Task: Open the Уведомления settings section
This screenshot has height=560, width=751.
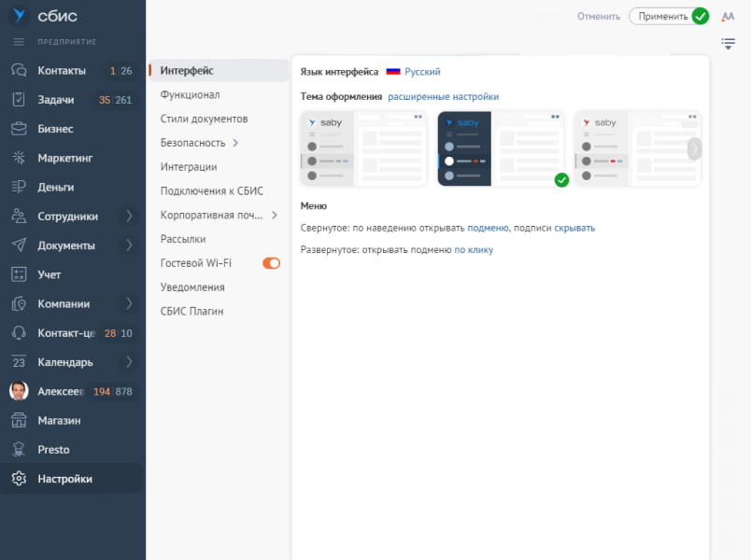Action: coord(192,287)
